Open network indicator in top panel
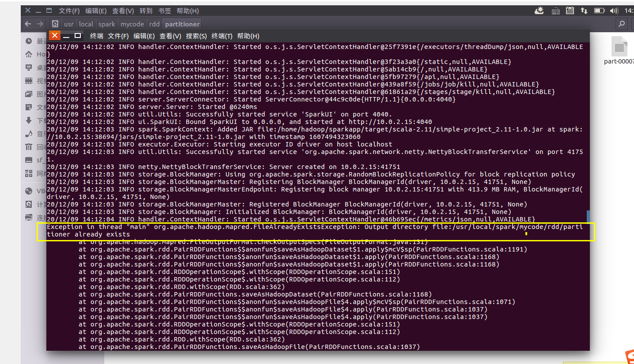The image size is (634, 364). (584, 11)
